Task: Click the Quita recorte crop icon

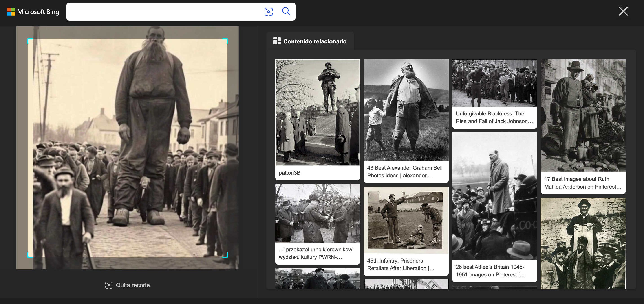Action: [x=109, y=285]
